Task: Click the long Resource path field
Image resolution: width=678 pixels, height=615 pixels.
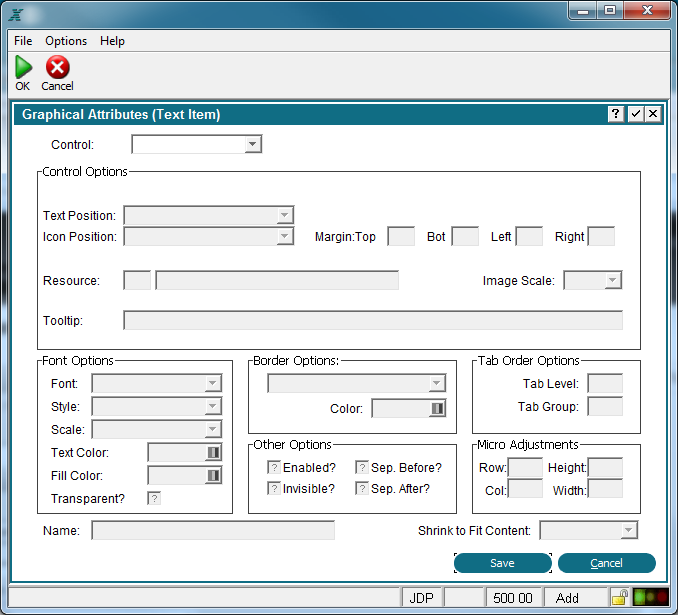Action: (277, 280)
